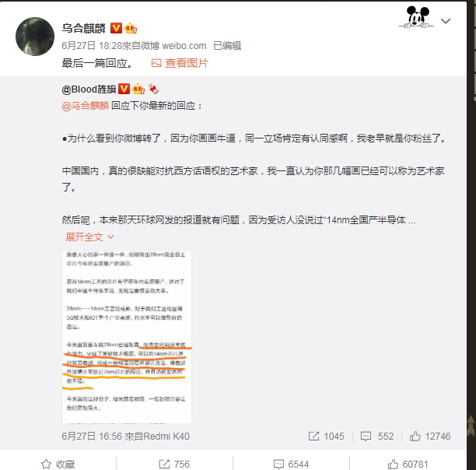This screenshot has height=470, width=476.
Task: Click the Mickey Mouse decoration icon
Action: [417, 17]
